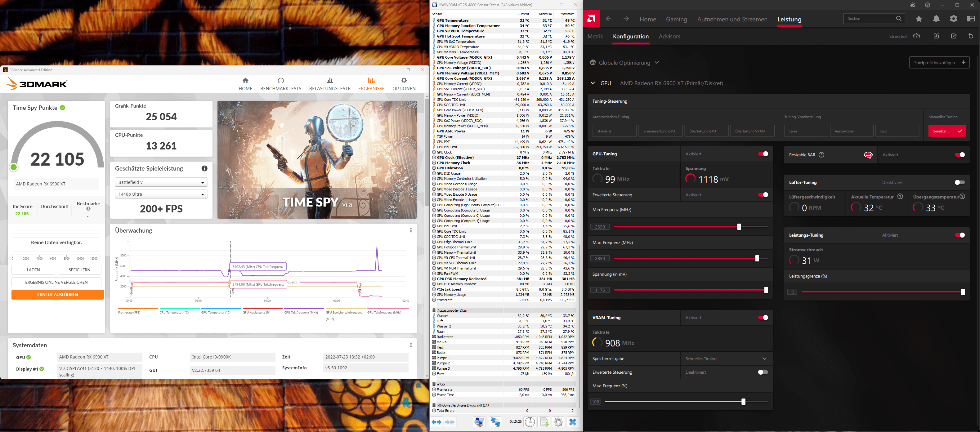Viewport: 980px width, 432px height.
Task: Collapse the GPU section chevron
Action: click(x=593, y=83)
